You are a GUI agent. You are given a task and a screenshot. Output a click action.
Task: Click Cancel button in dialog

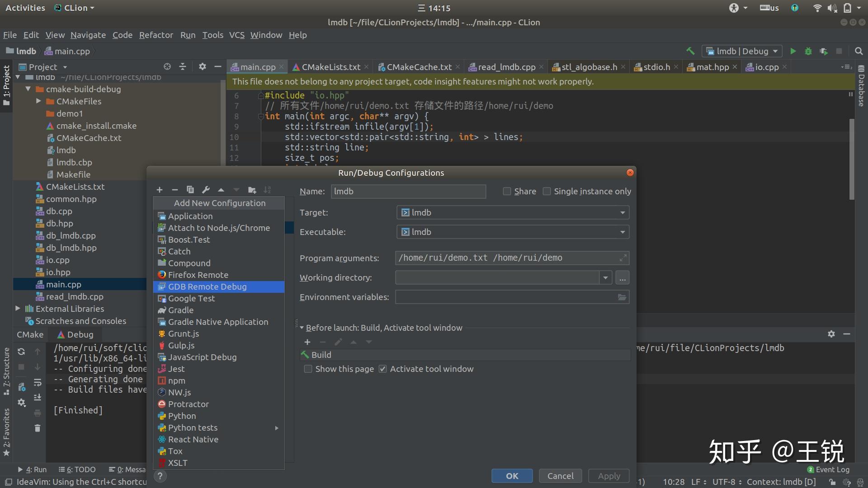click(560, 476)
